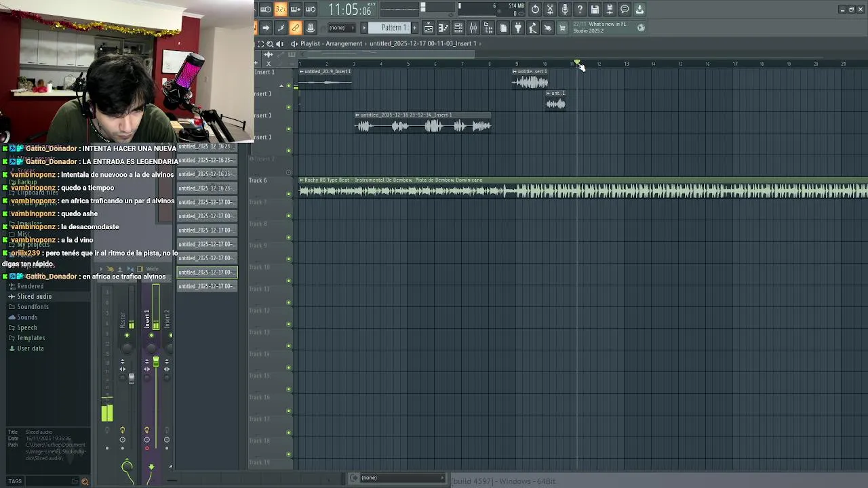Click the 11:05:06 time display
The width and height of the screenshot is (868, 488).
[x=350, y=9]
